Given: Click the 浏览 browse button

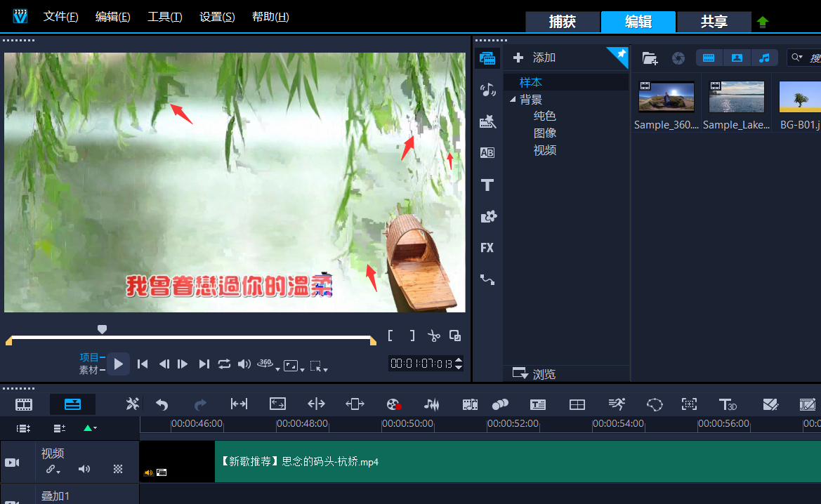Looking at the screenshot, I should pos(534,373).
